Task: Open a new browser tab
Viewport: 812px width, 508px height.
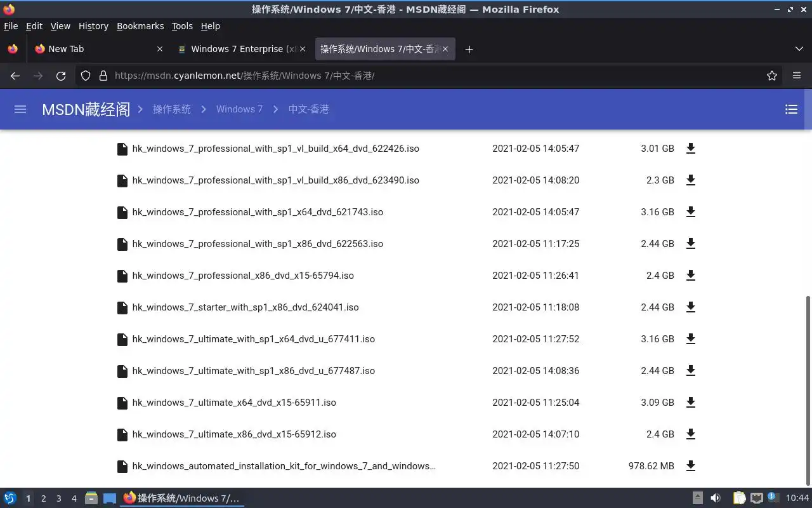Action: point(469,49)
